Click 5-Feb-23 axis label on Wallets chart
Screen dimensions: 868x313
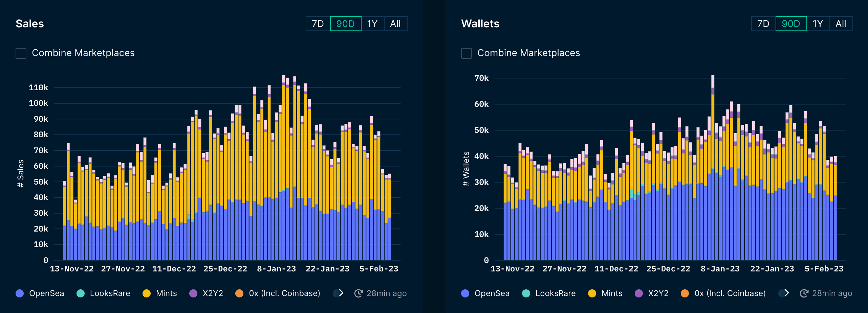pyautogui.click(x=824, y=269)
